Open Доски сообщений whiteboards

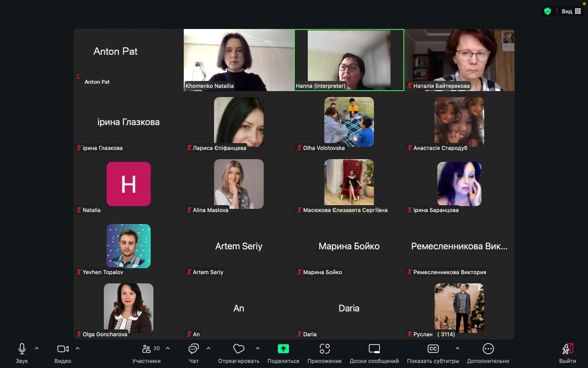coord(374,349)
